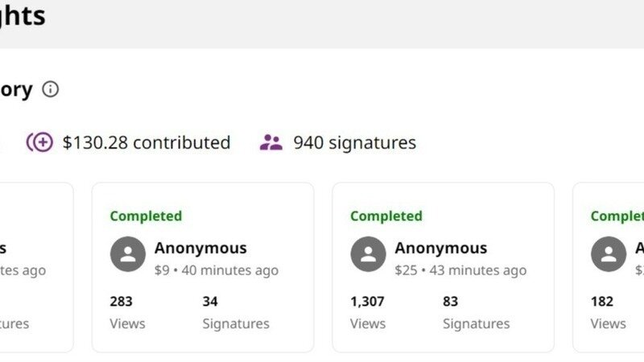Select the Completed status on the $25 card
The image size is (644, 362).
(x=386, y=216)
